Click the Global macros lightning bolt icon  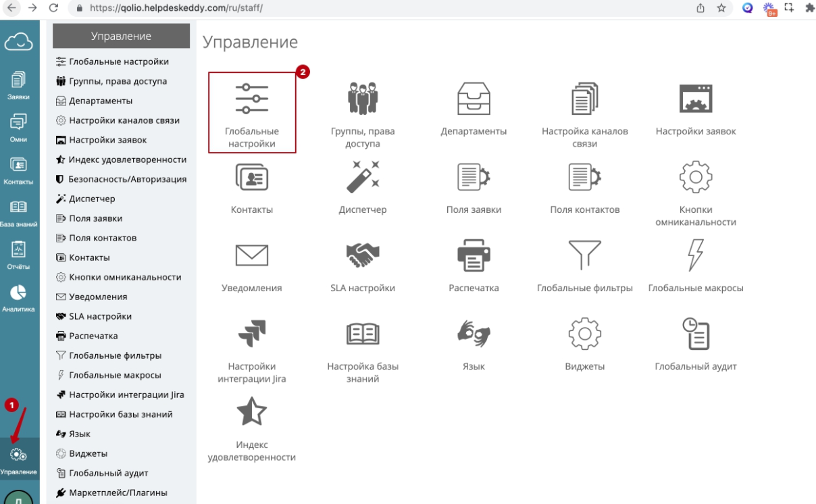(696, 255)
